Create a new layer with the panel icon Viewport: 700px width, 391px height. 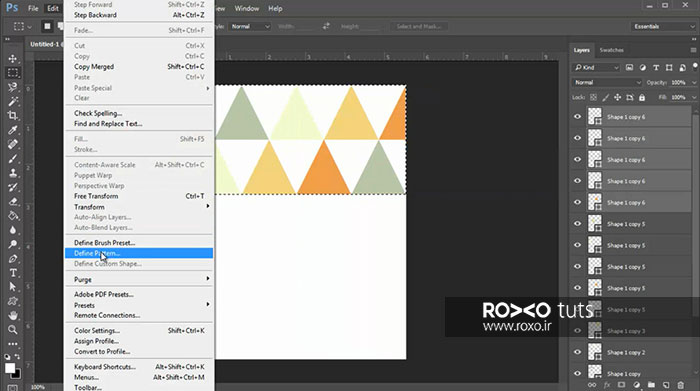666,385
